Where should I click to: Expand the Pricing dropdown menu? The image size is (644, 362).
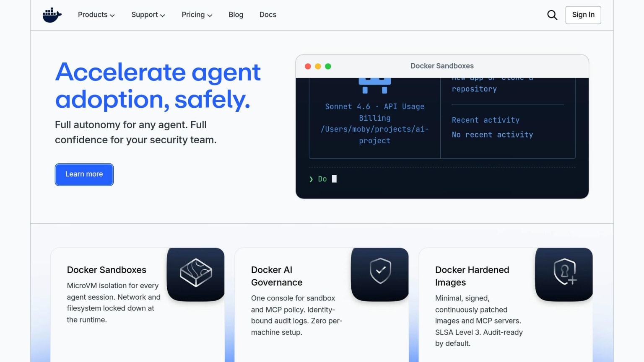tap(197, 15)
